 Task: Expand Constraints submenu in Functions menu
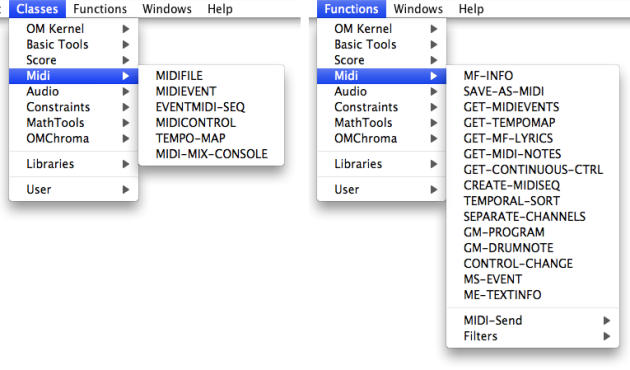[381, 107]
